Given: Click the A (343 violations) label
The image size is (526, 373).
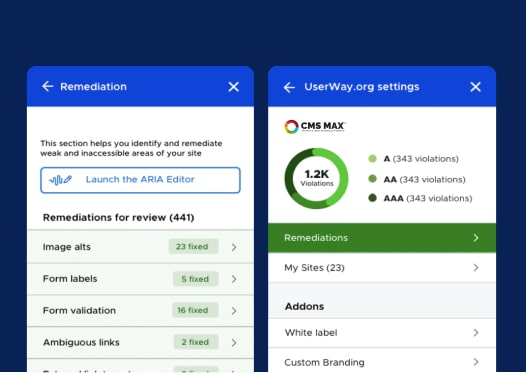Looking at the screenshot, I should click(x=421, y=159).
